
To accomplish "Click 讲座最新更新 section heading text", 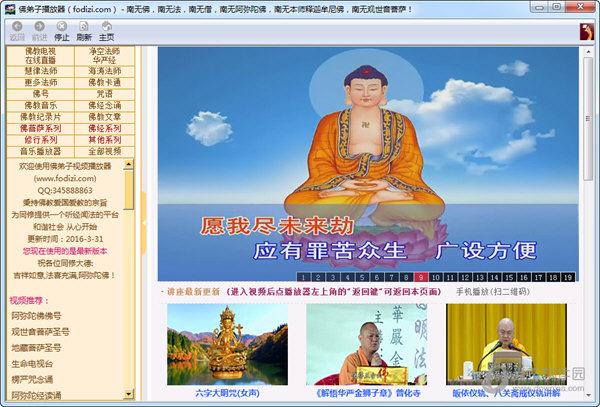I will pyautogui.click(x=193, y=292).
